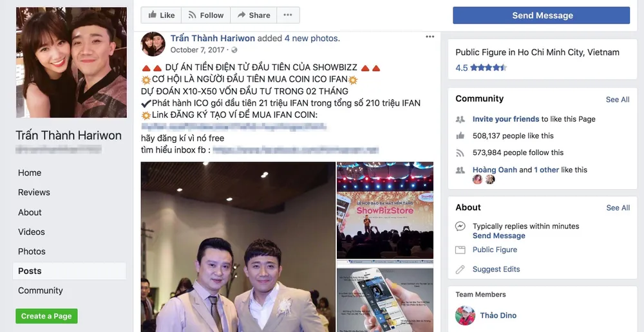Click the Like thumbs-up button
Viewport: 644px width, 332px height.
click(x=161, y=15)
